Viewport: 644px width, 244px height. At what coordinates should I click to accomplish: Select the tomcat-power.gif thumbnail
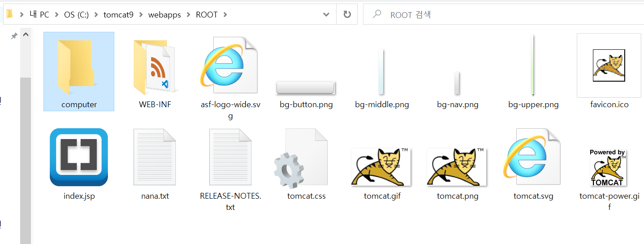(608, 168)
